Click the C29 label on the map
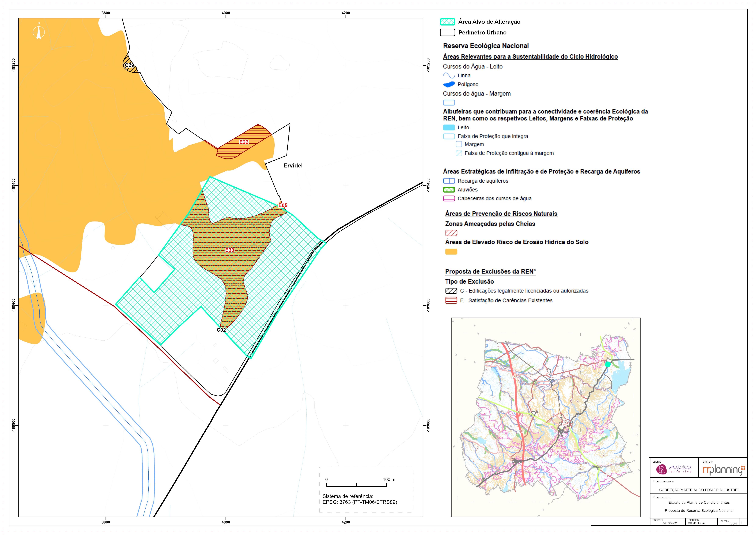This screenshot has width=756, height=535. pyautogui.click(x=129, y=65)
